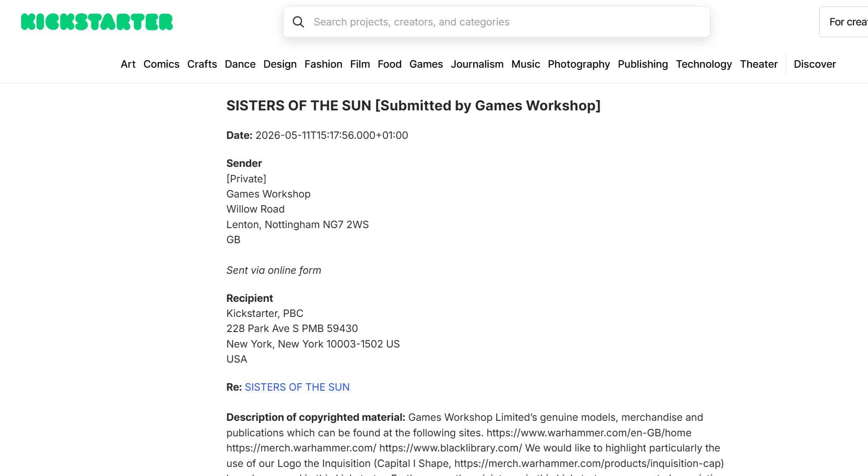Go to the Discover page

pyautogui.click(x=815, y=64)
